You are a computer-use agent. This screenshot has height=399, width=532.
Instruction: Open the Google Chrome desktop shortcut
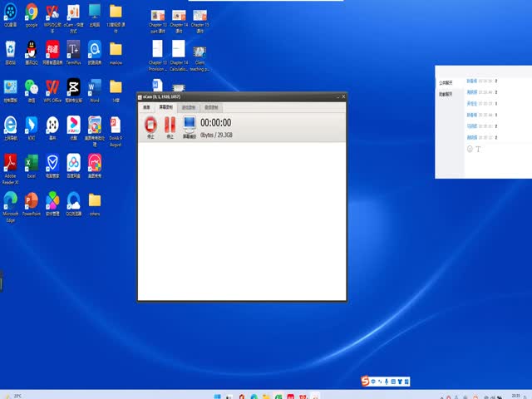[32, 13]
